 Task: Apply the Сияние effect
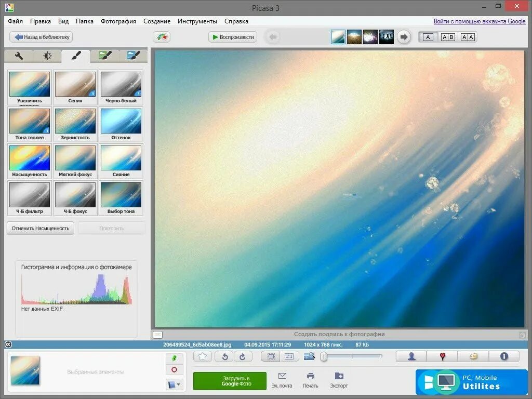pyautogui.click(x=121, y=162)
